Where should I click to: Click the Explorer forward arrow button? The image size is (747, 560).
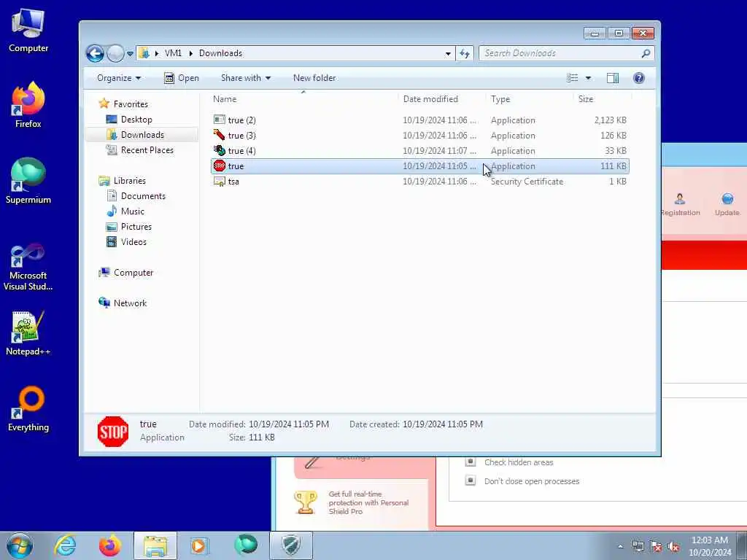click(115, 53)
